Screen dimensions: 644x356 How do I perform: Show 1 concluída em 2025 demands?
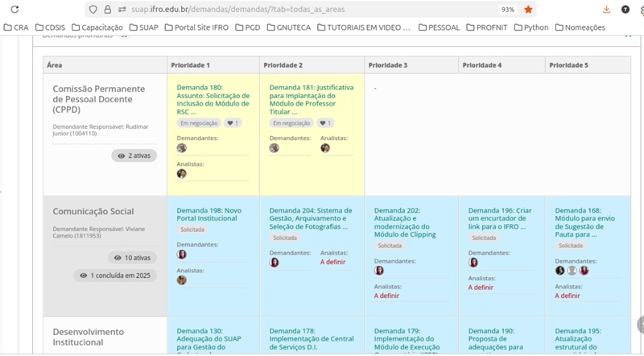pyautogui.click(x=117, y=275)
